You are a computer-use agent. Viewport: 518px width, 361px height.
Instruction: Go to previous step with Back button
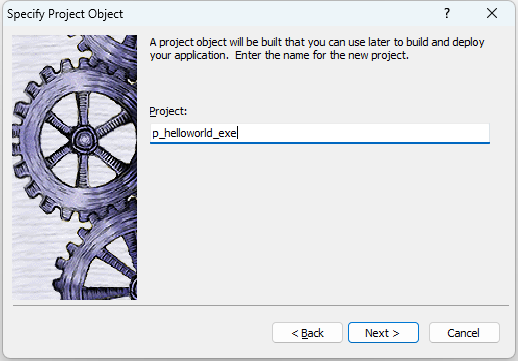(x=307, y=332)
